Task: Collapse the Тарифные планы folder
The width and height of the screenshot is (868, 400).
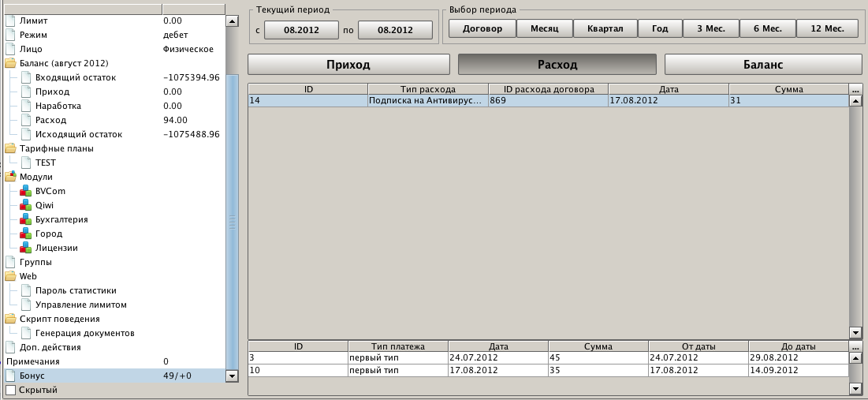Action: pos(11,148)
